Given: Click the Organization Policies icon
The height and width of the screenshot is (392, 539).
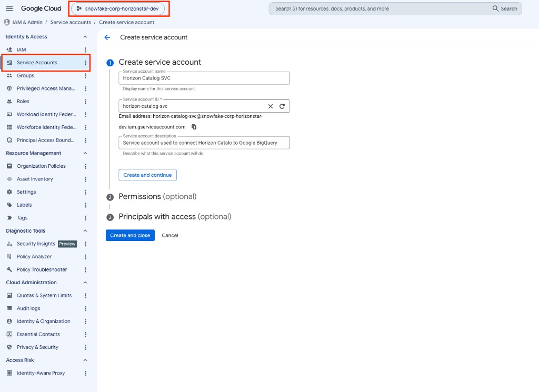Looking at the screenshot, I should [x=9, y=166].
